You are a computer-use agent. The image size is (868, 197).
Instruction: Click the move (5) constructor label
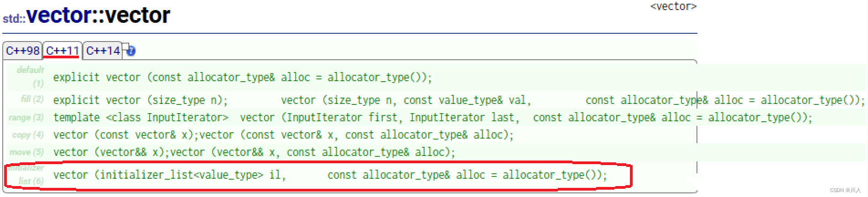pos(26,152)
